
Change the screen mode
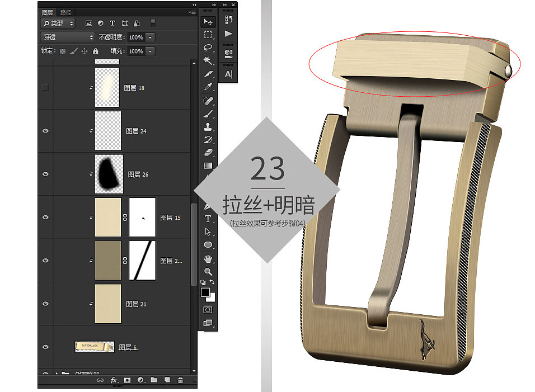click(x=208, y=323)
